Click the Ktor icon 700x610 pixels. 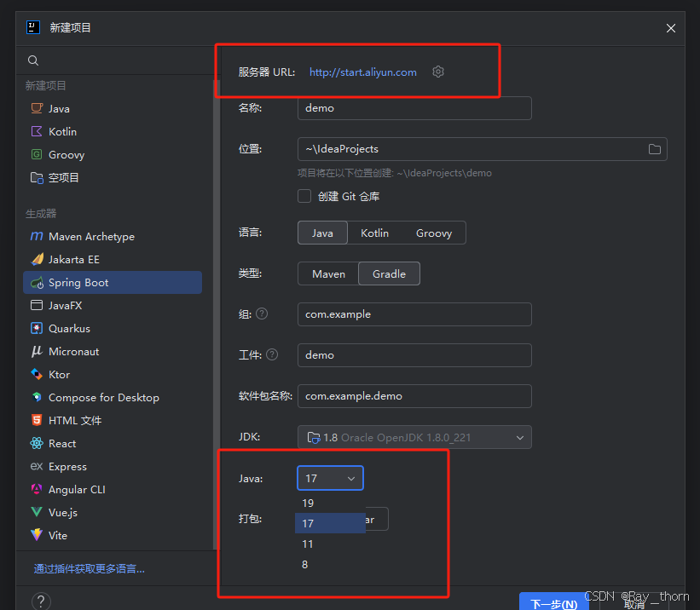point(37,374)
